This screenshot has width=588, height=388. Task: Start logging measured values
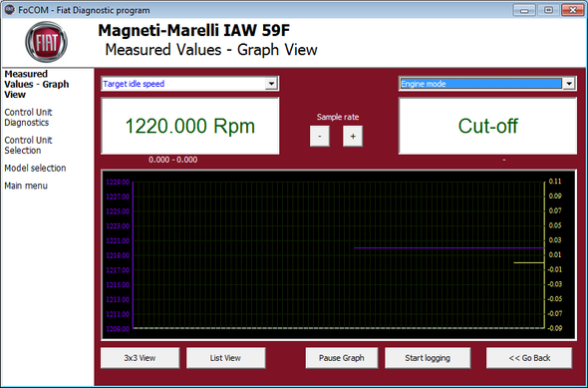pyautogui.click(x=428, y=358)
